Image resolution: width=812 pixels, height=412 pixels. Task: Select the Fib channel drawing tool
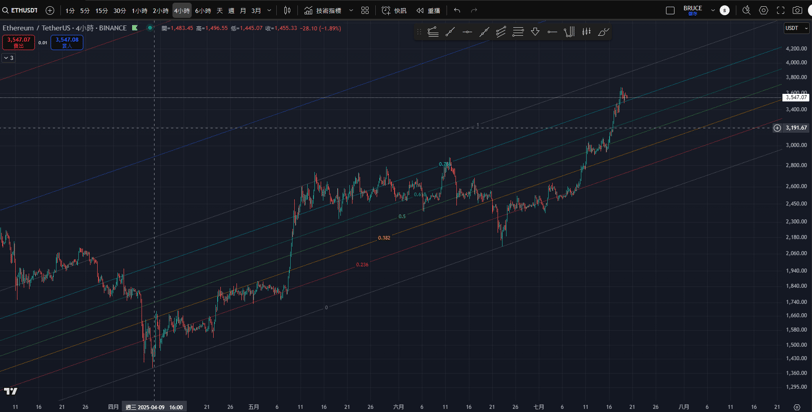501,32
